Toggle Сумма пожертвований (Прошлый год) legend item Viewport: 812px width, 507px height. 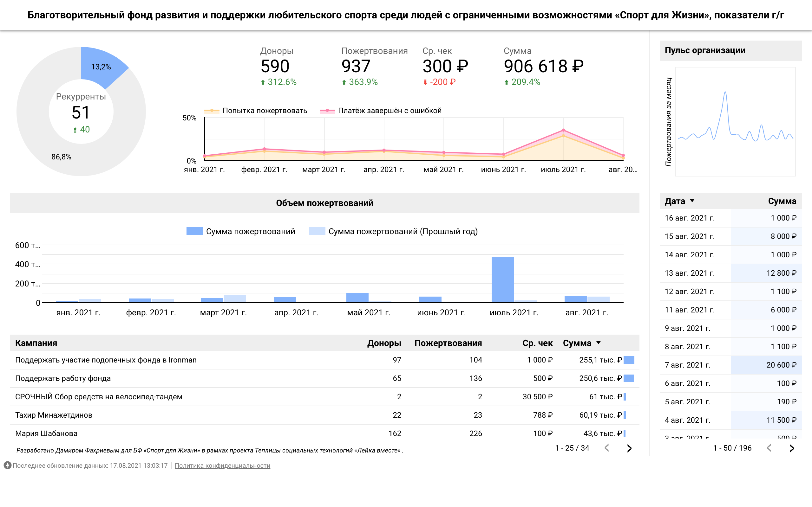click(403, 231)
